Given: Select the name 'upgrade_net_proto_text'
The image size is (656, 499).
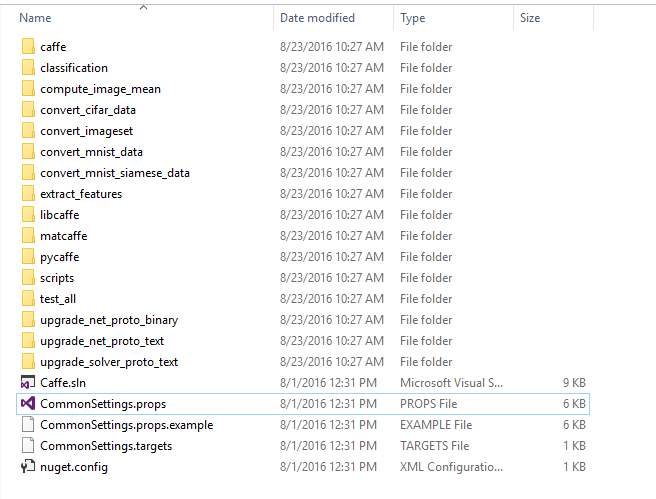Looking at the screenshot, I should point(102,341).
